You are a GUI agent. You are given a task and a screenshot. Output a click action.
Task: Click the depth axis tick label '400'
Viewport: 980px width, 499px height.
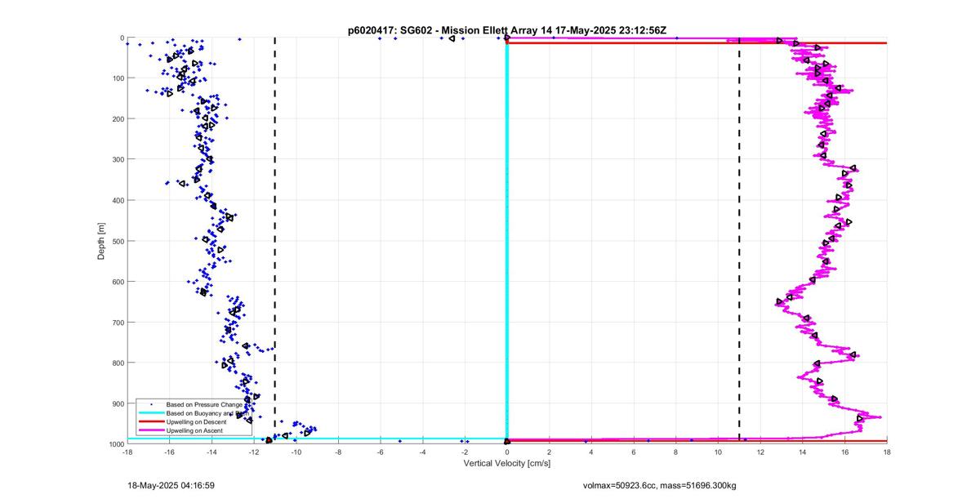[x=118, y=200]
